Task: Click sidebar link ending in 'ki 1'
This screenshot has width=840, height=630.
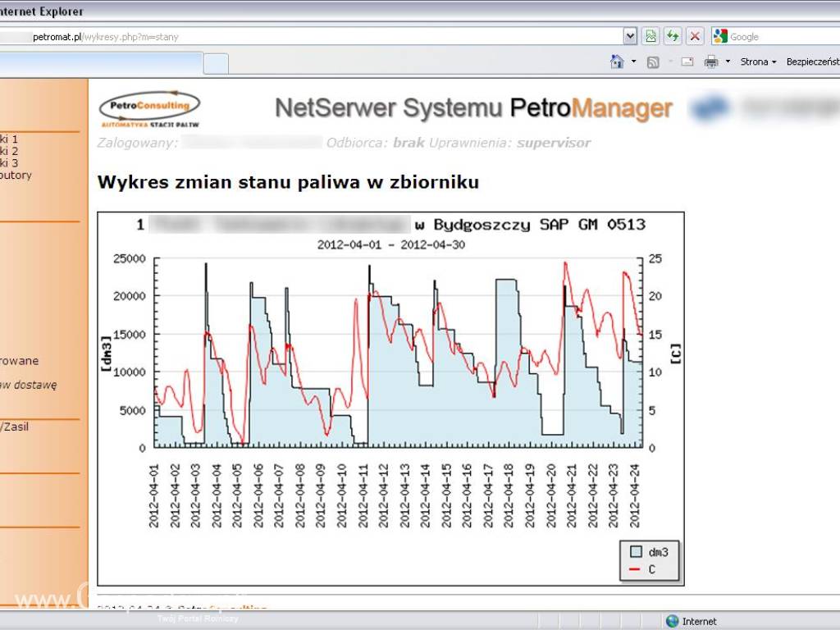Action: tap(9, 139)
